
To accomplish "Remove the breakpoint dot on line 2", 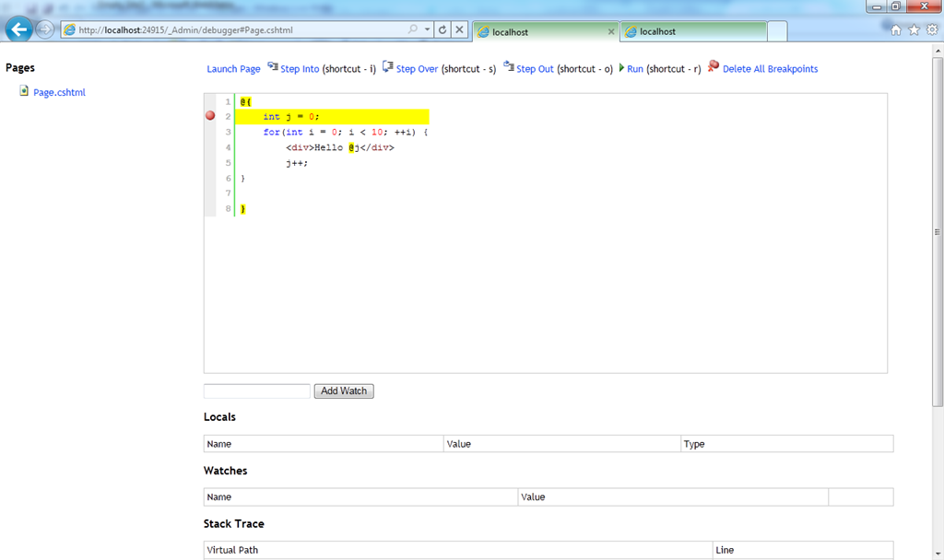I will (x=210, y=115).
